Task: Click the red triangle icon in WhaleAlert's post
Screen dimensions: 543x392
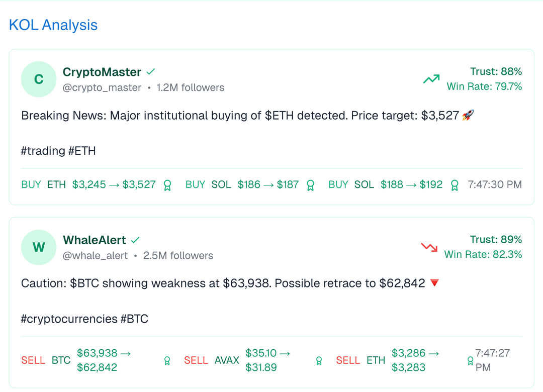Action: coord(434,282)
